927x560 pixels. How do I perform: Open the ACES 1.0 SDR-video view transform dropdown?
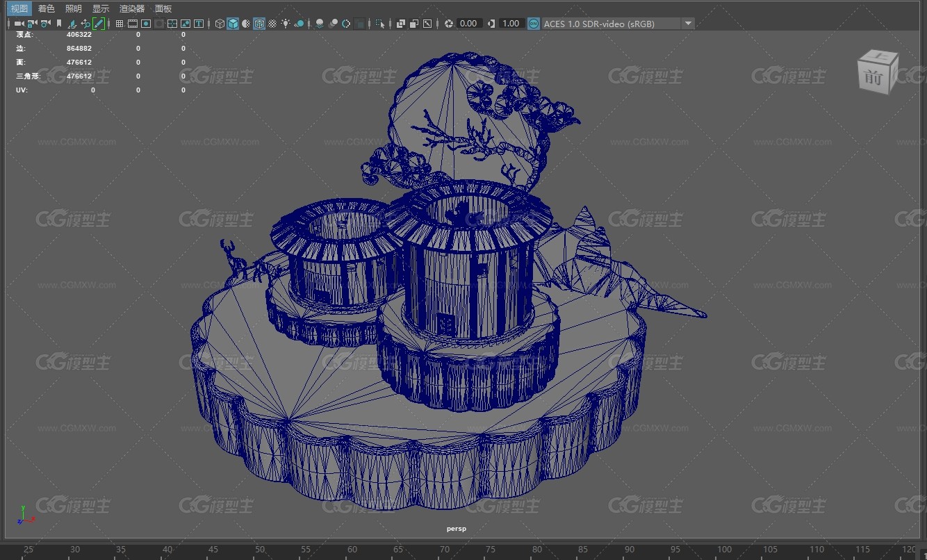pos(618,24)
